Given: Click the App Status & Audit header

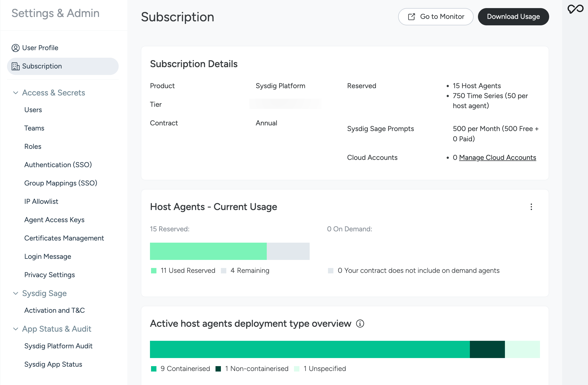Looking at the screenshot, I should (57, 329).
